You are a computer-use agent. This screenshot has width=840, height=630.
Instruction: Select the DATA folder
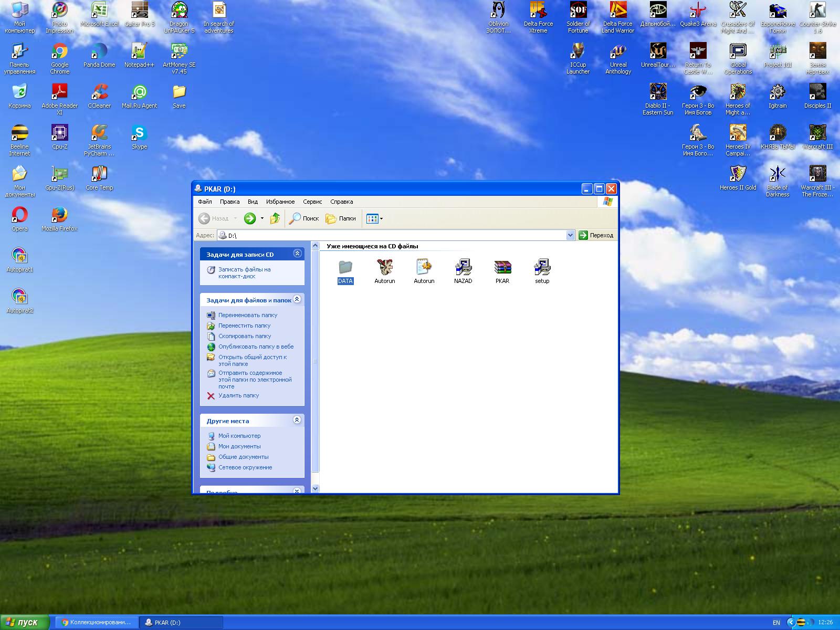(x=345, y=268)
